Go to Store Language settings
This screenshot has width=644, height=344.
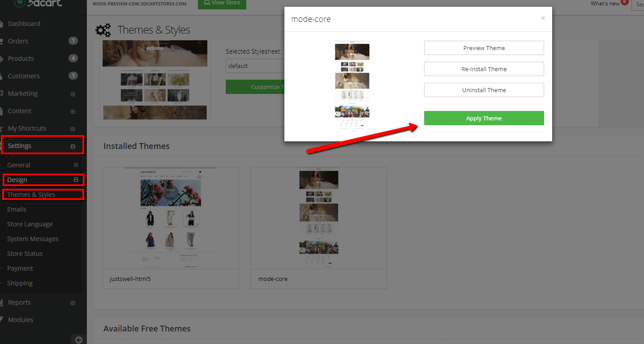(30, 224)
